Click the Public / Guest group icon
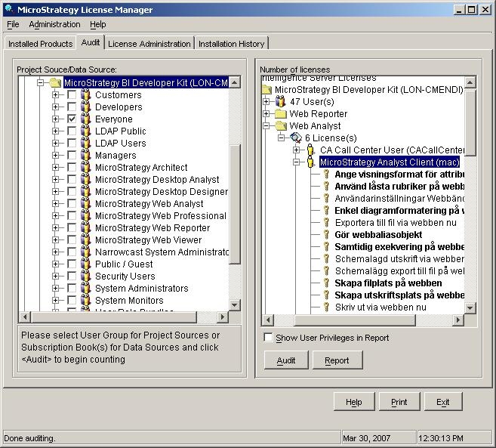This screenshot has height=448, width=496. click(85, 264)
